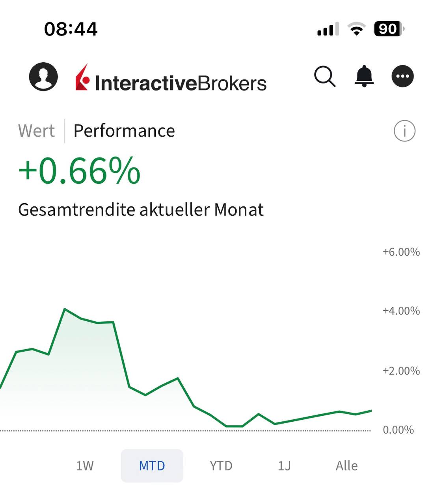Open the three-dot more options menu

[x=402, y=76]
